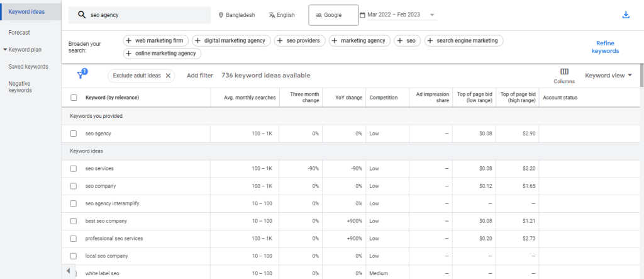Open the Forecast section
The width and height of the screenshot is (644, 279).
tap(19, 32)
